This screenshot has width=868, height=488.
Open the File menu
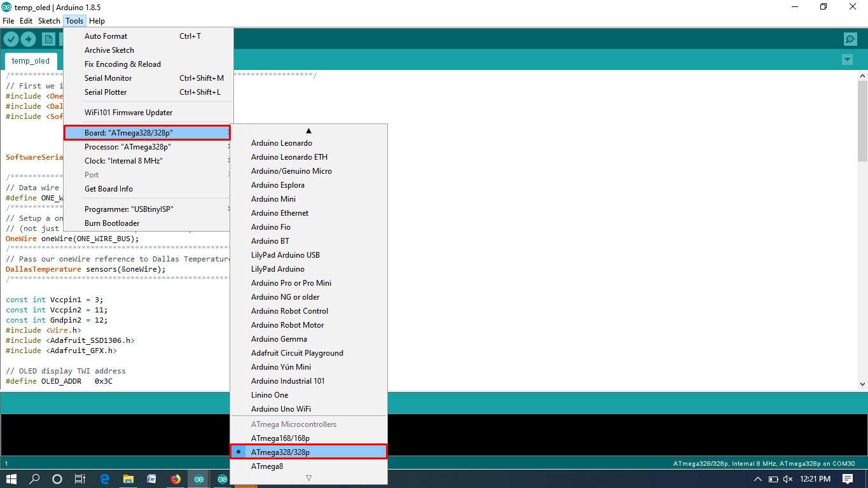click(8, 21)
